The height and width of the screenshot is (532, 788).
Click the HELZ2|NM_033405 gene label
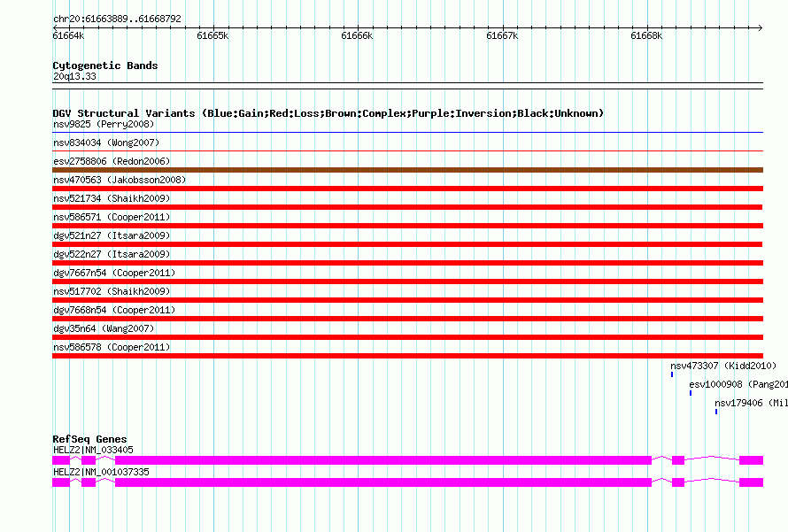tap(93, 450)
